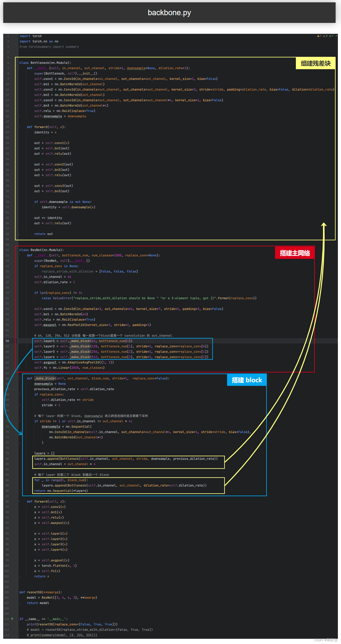Click 'model = ResNet([3, 4, 6, 3], **kwargs)' line
The width and height of the screenshot is (341, 644).
pyautogui.click(x=62, y=598)
